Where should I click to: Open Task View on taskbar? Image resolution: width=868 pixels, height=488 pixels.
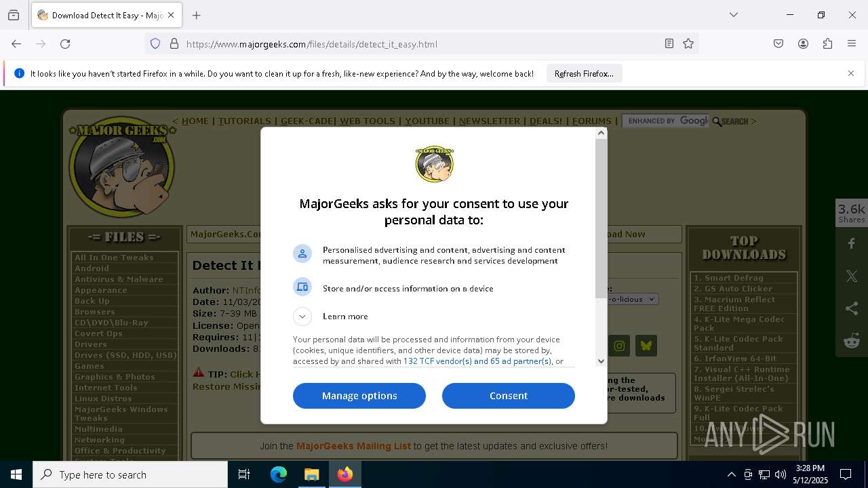[244, 474]
